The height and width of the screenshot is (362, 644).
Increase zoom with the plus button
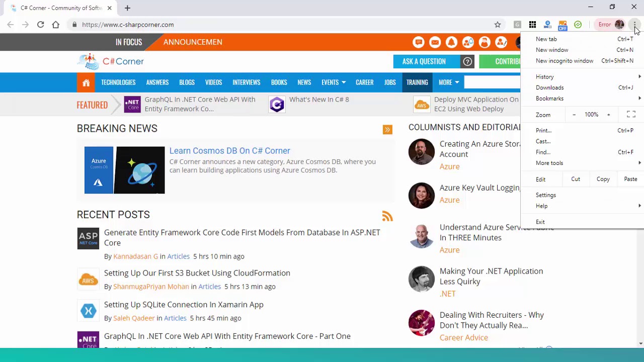pos(608,115)
